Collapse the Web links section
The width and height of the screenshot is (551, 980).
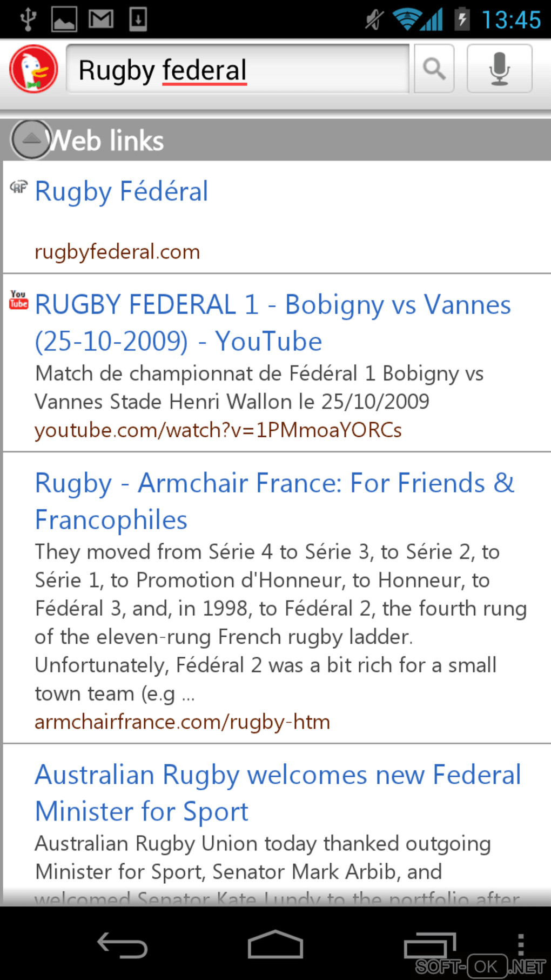[x=31, y=139]
